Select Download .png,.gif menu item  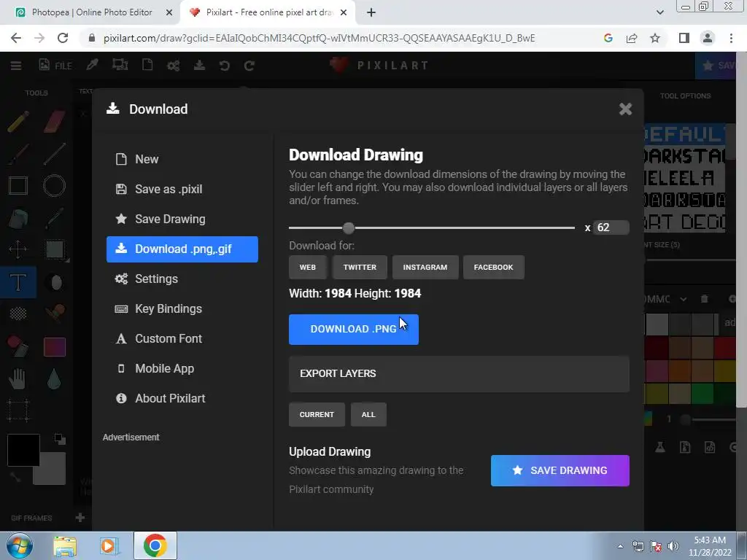point(182,249)
